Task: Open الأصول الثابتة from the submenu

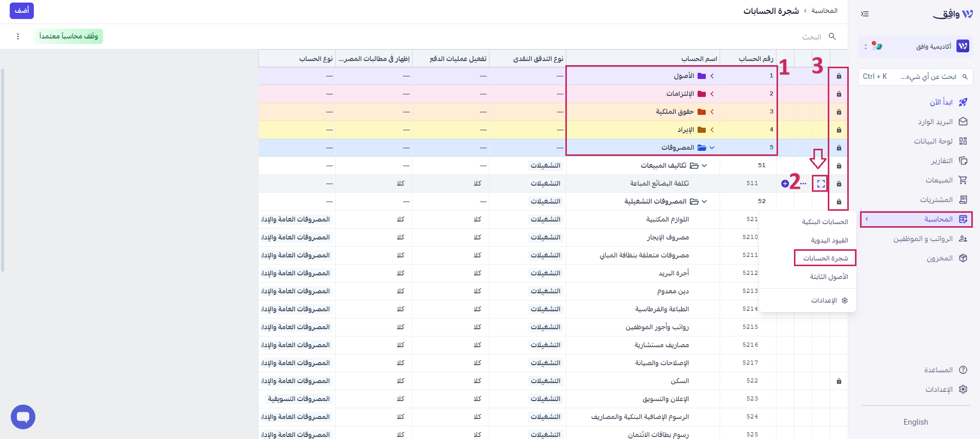Action: click(829, 277)
